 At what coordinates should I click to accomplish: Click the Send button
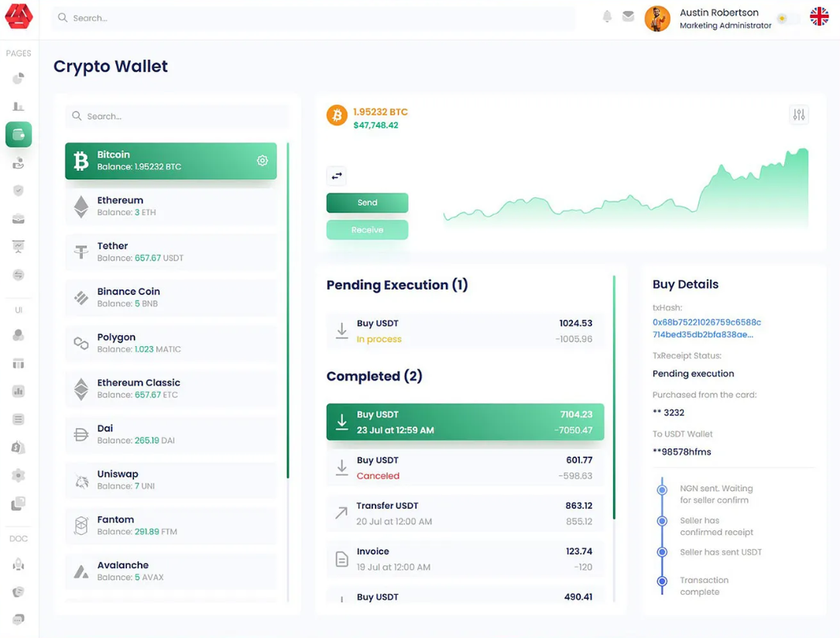coord(368,203)
